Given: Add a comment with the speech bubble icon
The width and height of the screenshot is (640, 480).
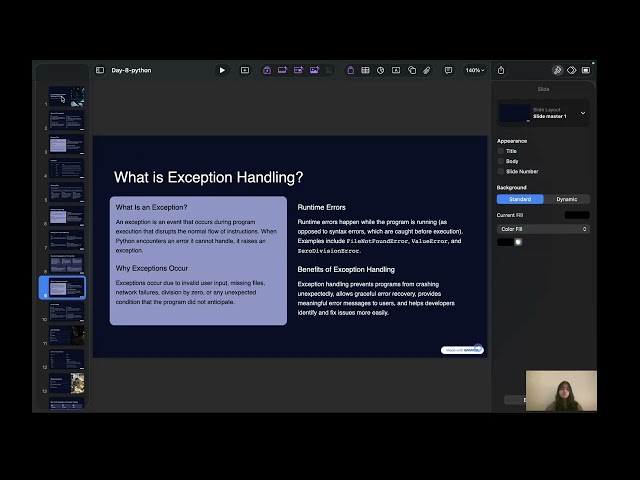Looking at the screenshot, I should [448, 70].
